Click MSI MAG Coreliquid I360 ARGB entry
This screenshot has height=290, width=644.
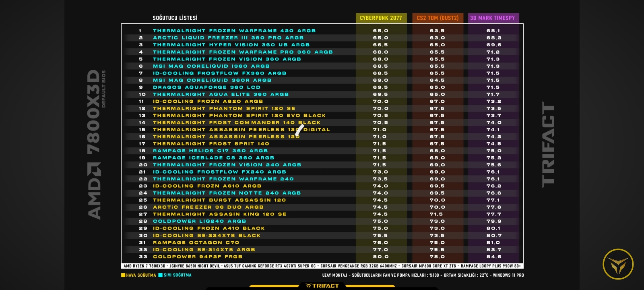point(211,66)
